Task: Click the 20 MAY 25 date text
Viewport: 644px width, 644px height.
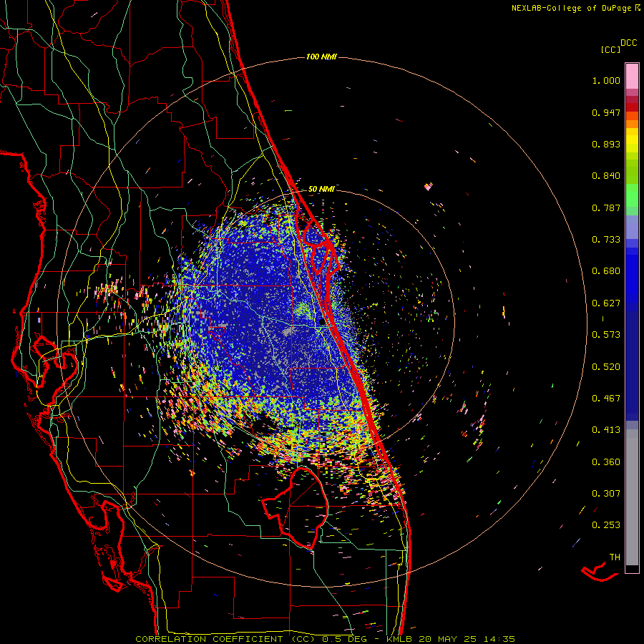Action: click(x=448, y=639)
